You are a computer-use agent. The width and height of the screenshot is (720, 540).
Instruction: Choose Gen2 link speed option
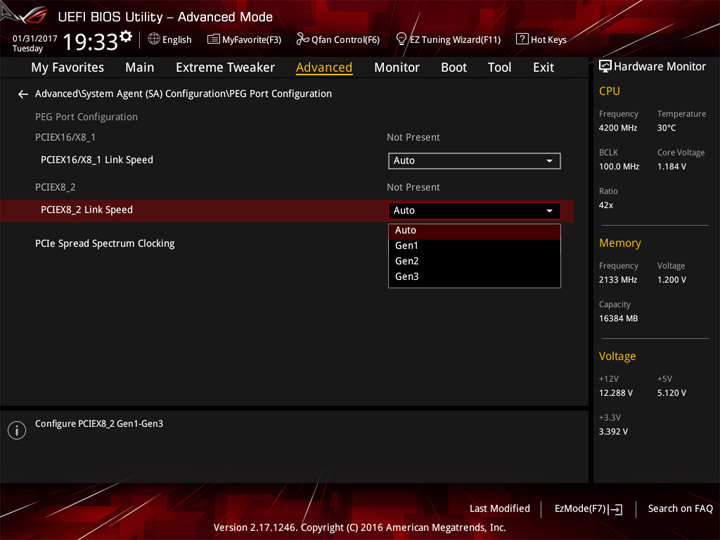pyautogui.click(x=407, y=261)
